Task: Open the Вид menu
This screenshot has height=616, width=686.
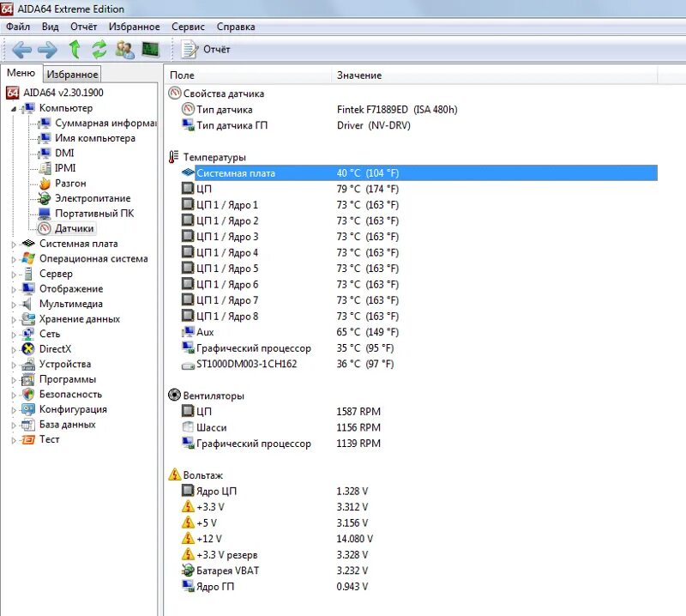Action: (x=50, y=27)
